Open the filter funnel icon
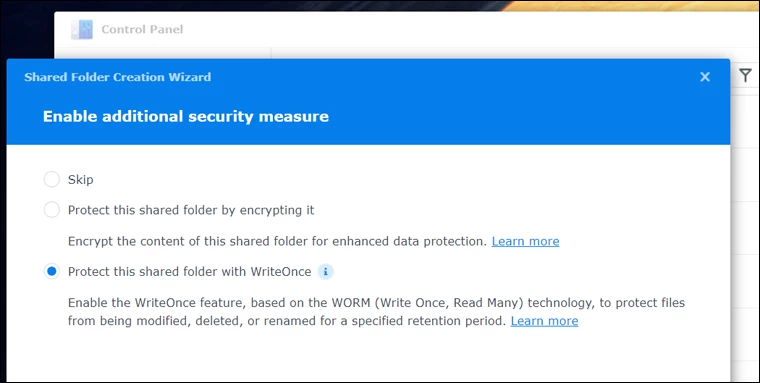 point(745,75)
